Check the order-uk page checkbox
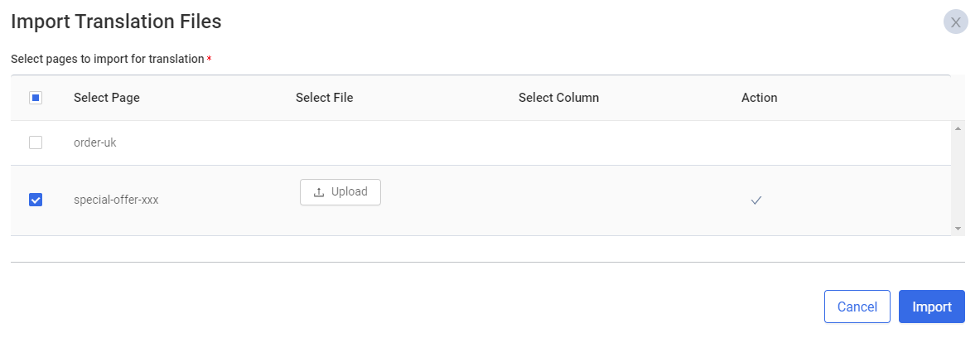Image resolution: width=980 pixels, height=338 pixels. (x=36, y=142)
